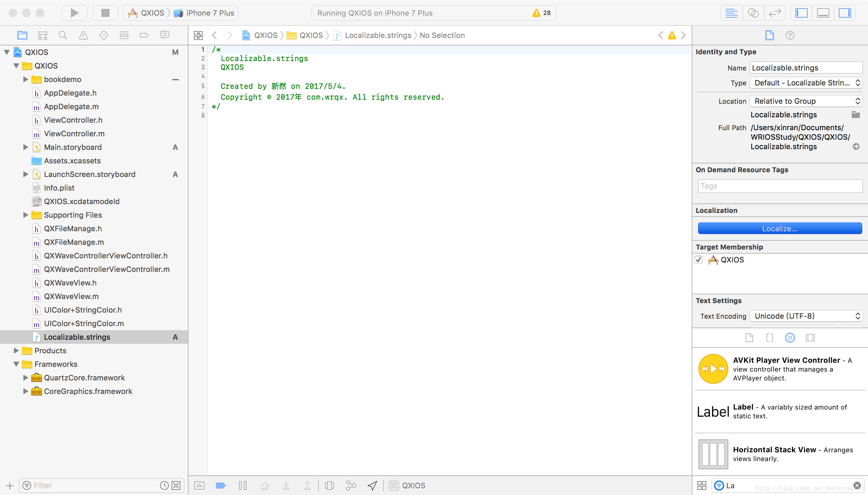Choose iPhone 7 Plus run destination

coord(204,13)
